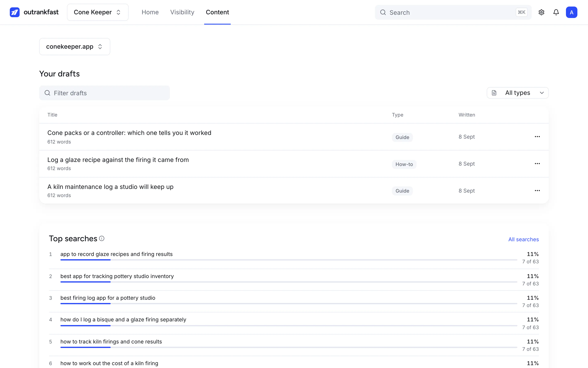Screen dimensions: 588x368
Task: Click the ⌘K shortcut badge
Action: pyautogui.click(x=521, y=12)
